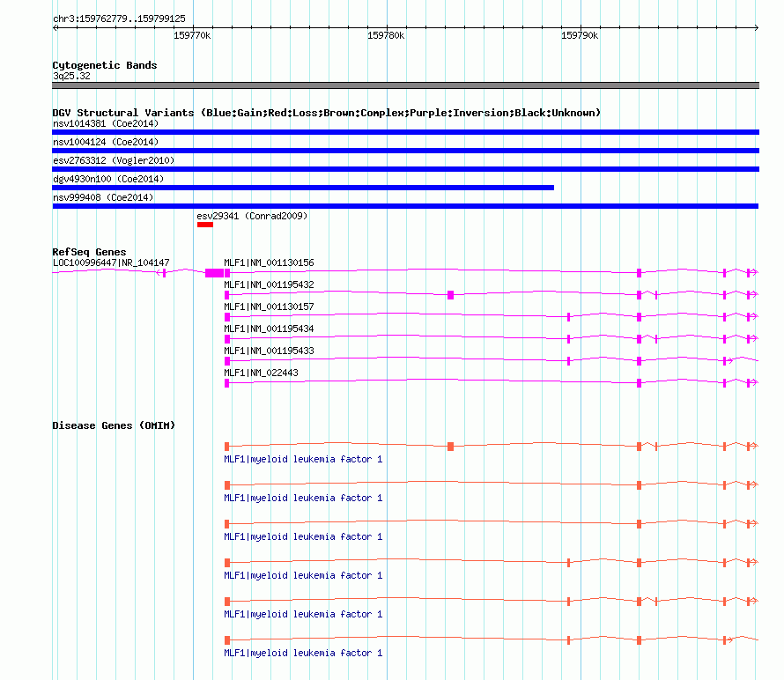This screenshot has width=784, height=680.
Task: Open the RefSeq Genes track title
Action: click(x=89, y=252)
